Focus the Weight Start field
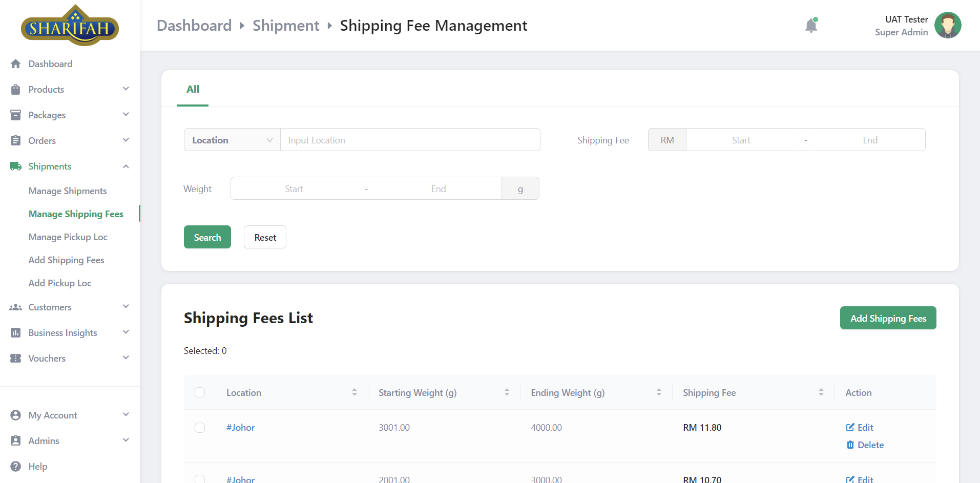Viewport: 980px width, 483px height. click(x=294, y=188)
